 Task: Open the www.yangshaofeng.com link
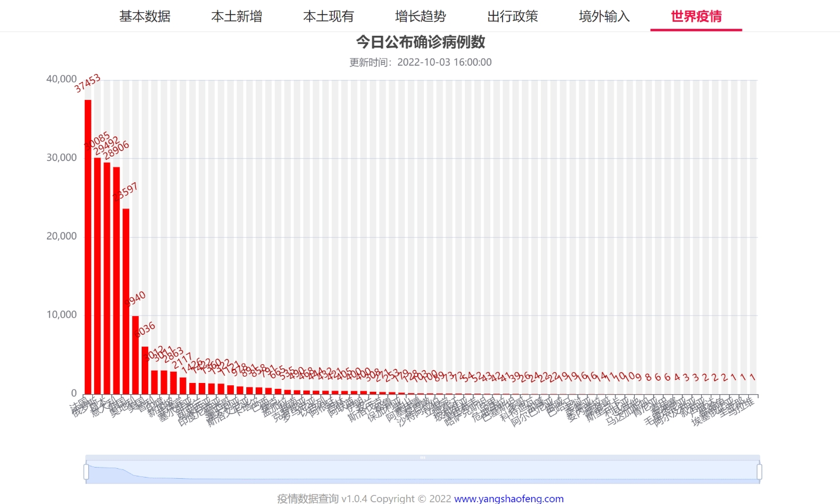click(x=509, y=499)
